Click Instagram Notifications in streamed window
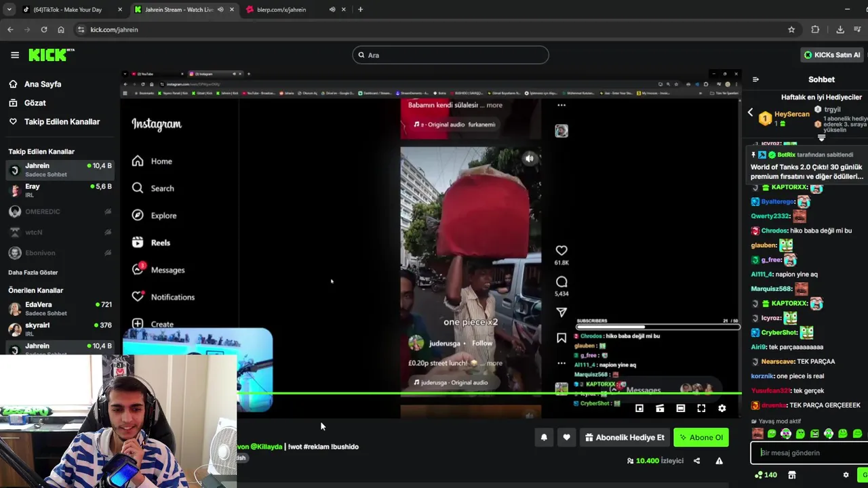This screenshot has width=868, height=488. tap(163, 297)
